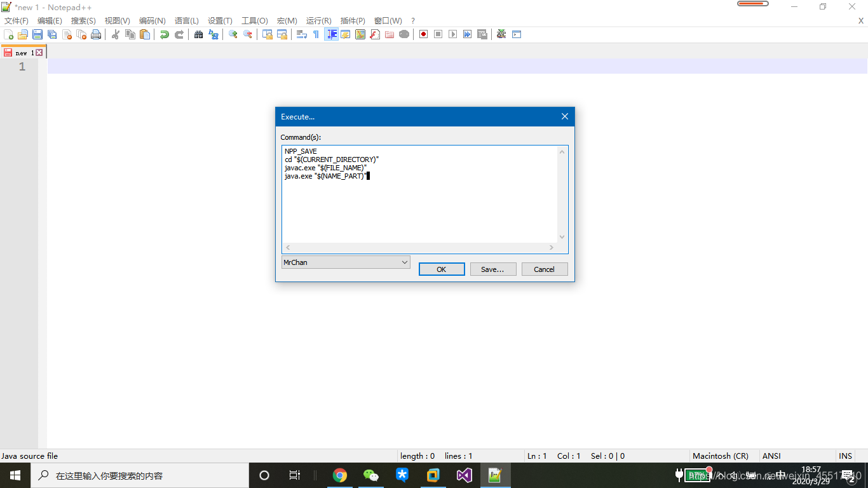Click the Windows Start button
The width and height of the screenshot is (868, 488).
[15, 475]
